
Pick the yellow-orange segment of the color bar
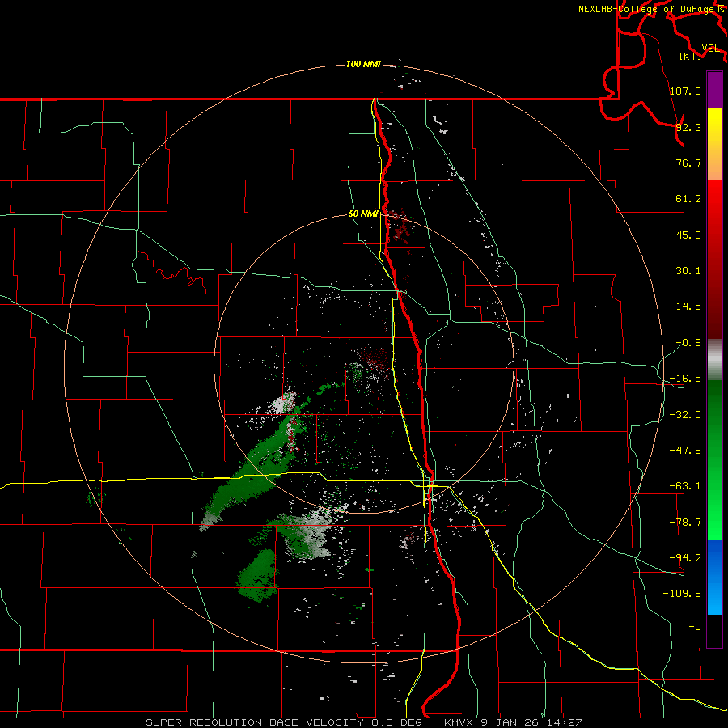[714, 144]
